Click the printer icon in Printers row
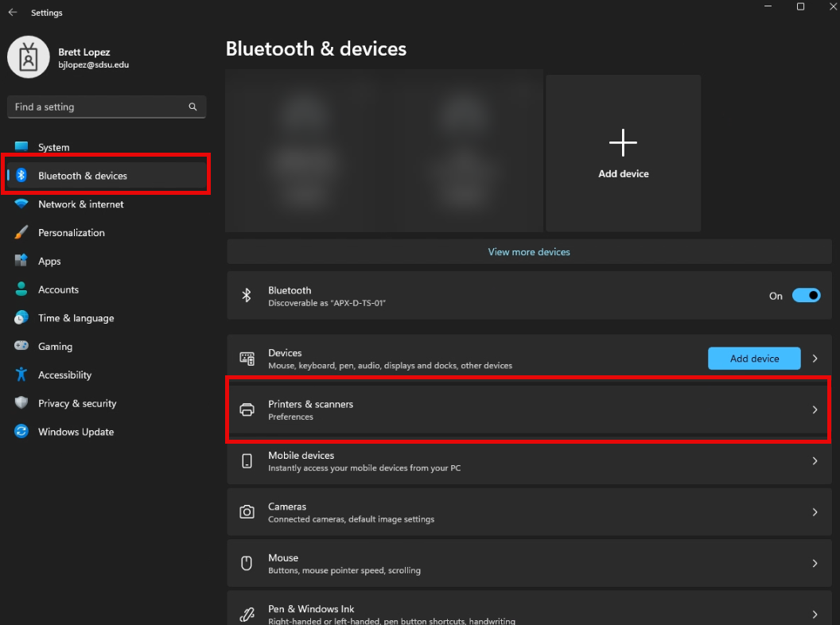 click(x=247, y=410)
